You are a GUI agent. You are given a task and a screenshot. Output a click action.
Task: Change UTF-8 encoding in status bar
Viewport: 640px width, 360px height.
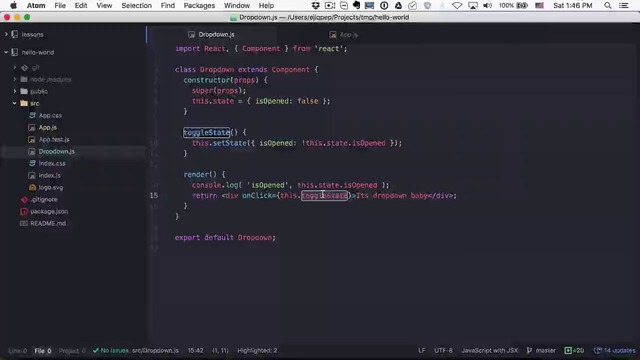point(443,351)
